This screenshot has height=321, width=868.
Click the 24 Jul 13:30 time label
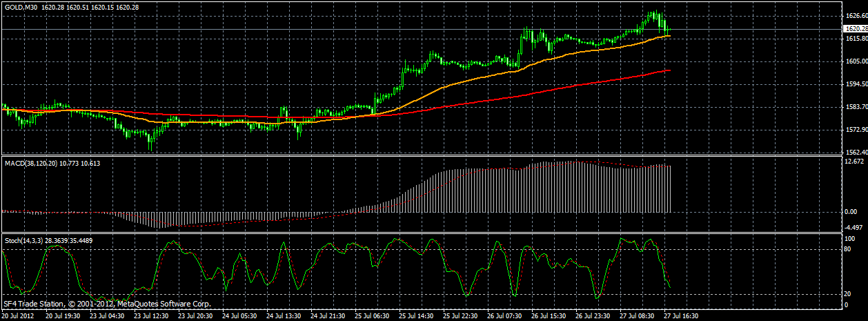coord(284,315)
